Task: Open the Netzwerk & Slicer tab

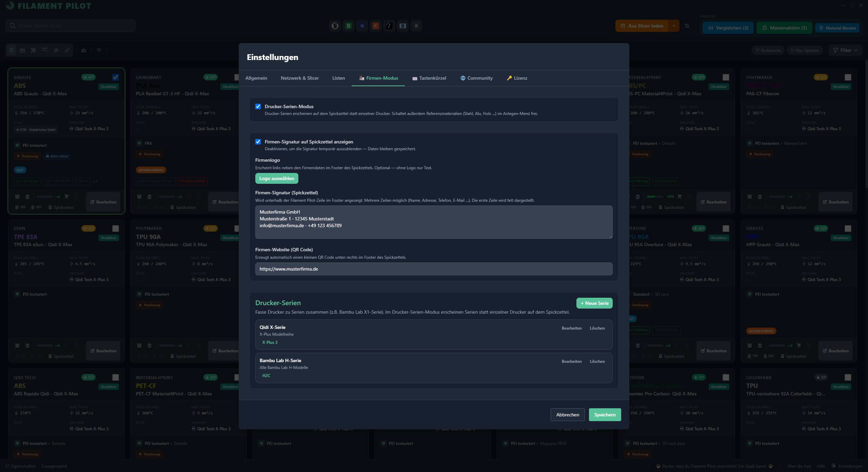Action: click(x=300, y=78)
